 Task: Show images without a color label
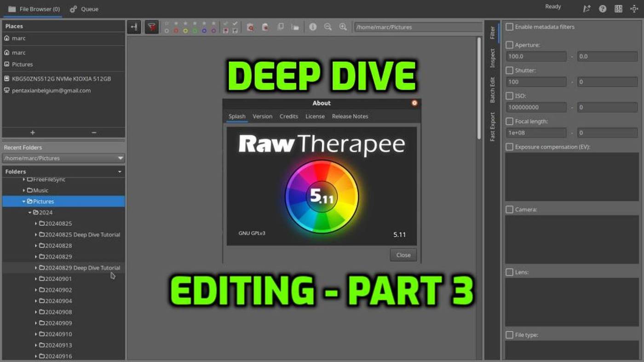coord(167,31)
